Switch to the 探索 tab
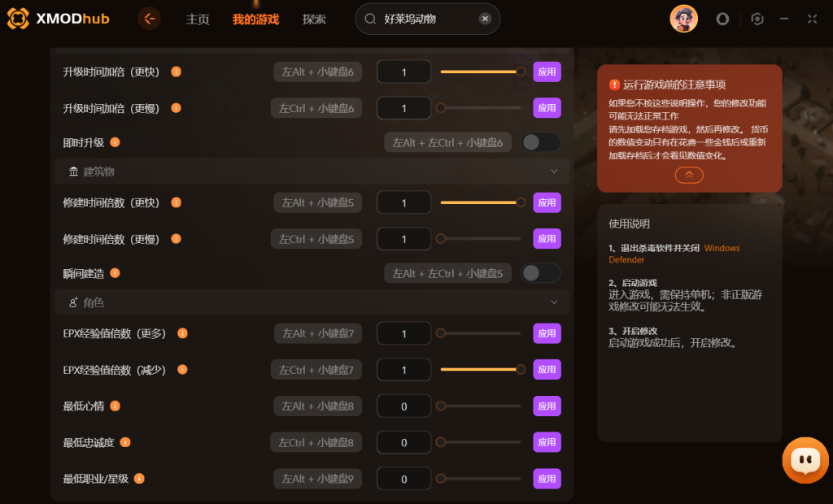The width and height of the screenshot is (833, 504). click(x=314, y=20)
